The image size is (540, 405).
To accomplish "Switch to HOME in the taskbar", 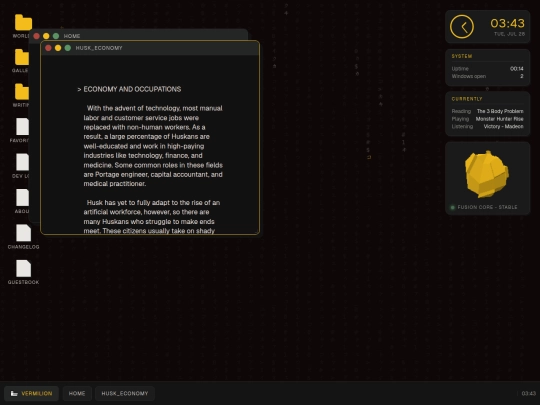I will [x=77, y=393].
